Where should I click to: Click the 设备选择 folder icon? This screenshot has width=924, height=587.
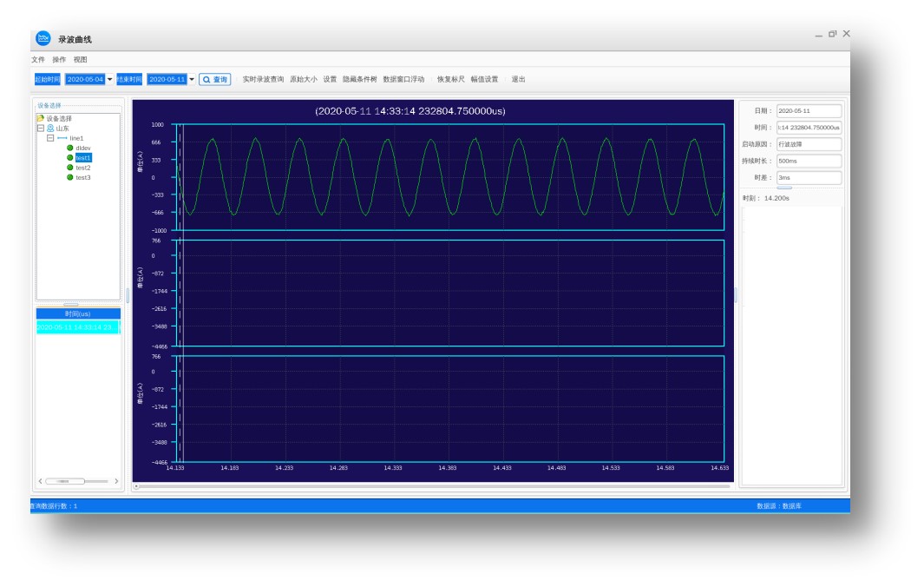coord(41,118)
